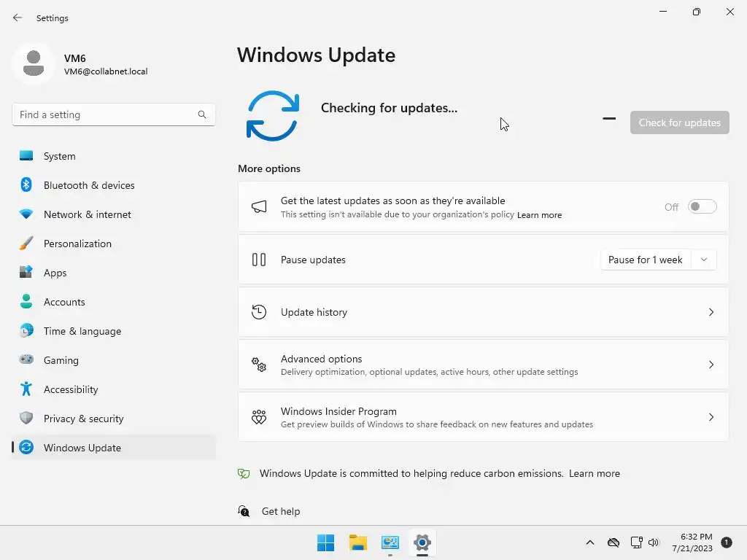Click the Network wifi icon in sidebar
The width and height of the screenshot is (747, 560).
pyautogui.click(x=26, y=214)
